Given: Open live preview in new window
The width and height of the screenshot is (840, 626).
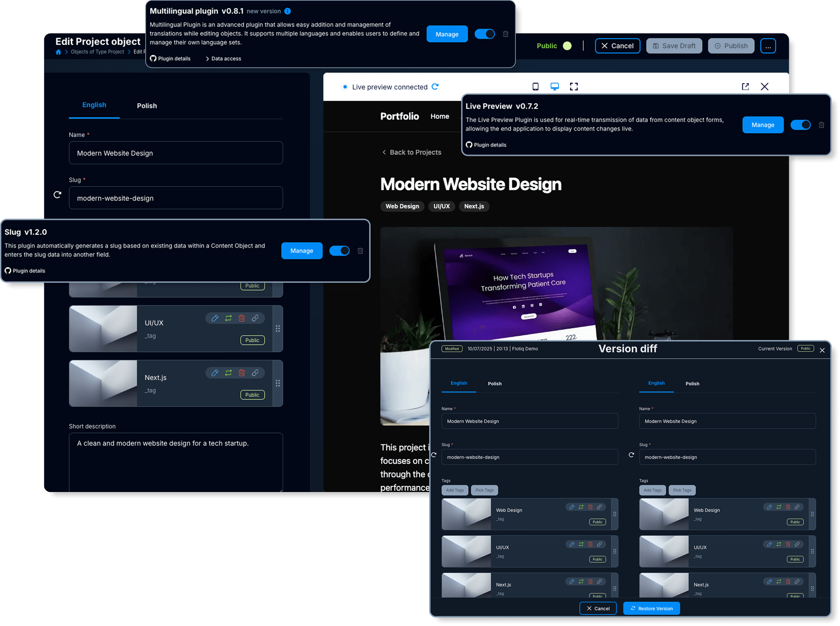Looking at the screenshot, I should (745, 87).
